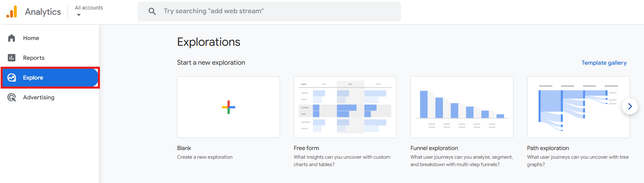Image resolution: width=644 pixels, height=183 pixels.
Task: Open the Free form template thumbnail
Action: tap(345, 107)
